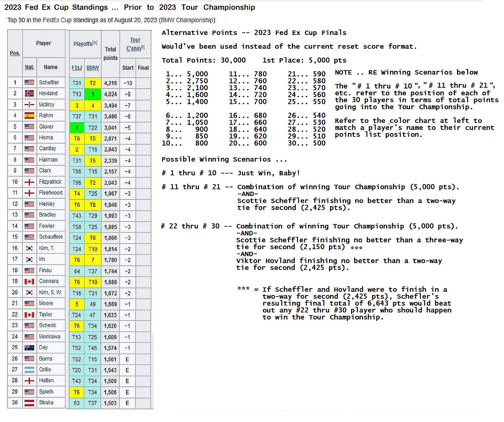504x422 pixels.
Task: Click the FStJ column header link
Action: 77,68
